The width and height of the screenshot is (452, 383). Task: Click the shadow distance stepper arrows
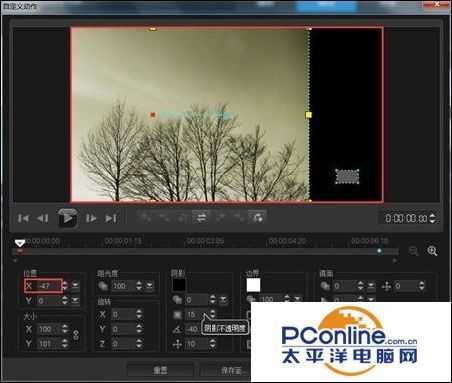(213, 344)
